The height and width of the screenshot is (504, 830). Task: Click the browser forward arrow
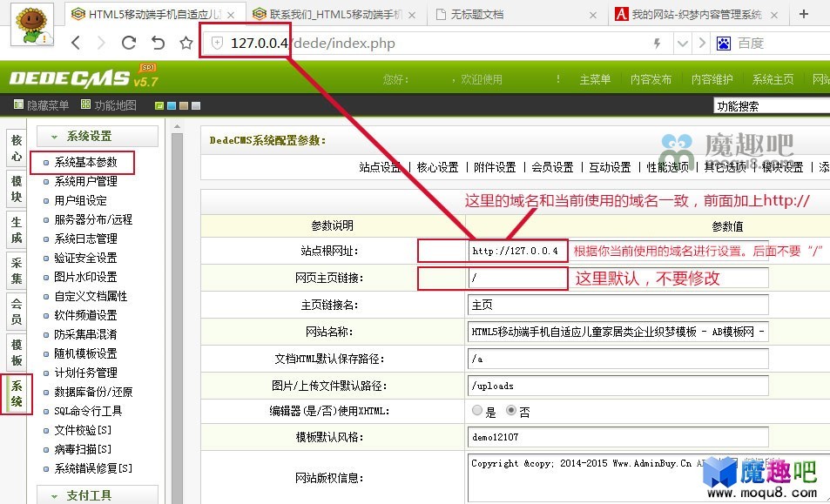(x=101, y=43)
